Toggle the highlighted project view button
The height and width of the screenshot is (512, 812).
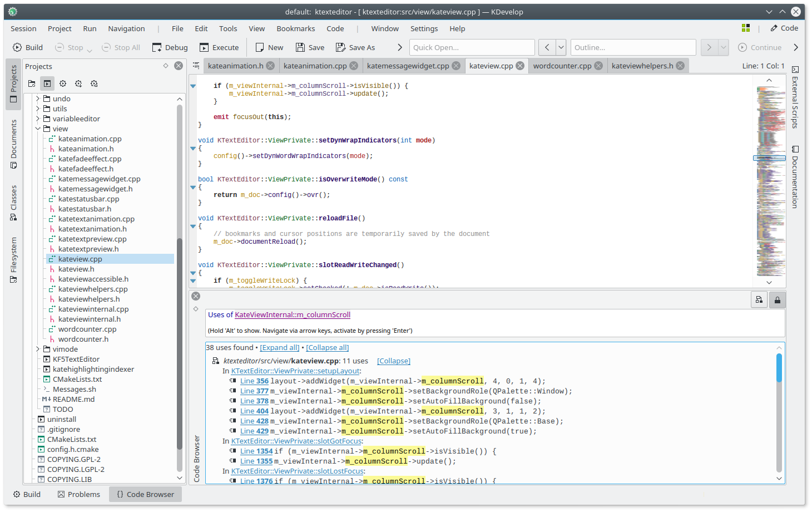(x=47, y=83)
